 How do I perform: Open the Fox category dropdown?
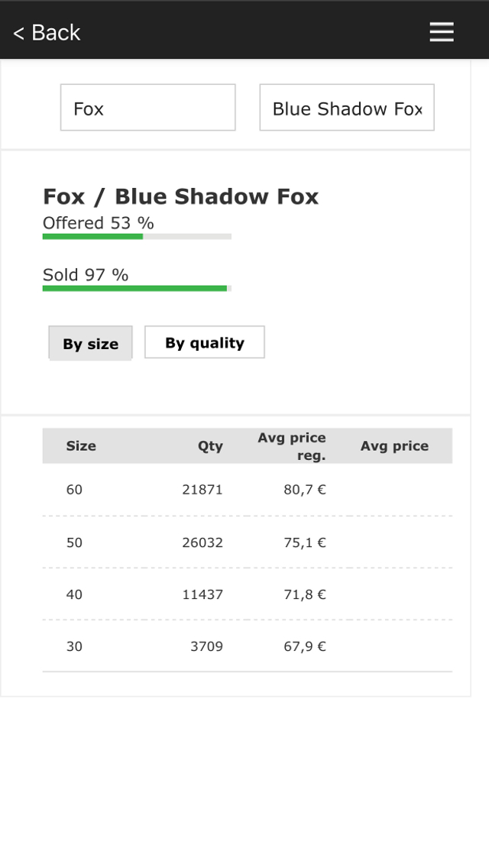(x=147, y=108)
